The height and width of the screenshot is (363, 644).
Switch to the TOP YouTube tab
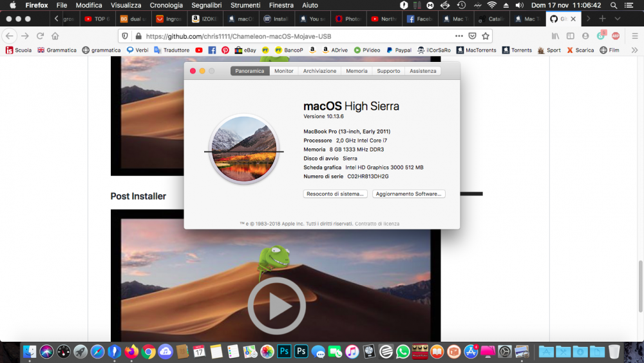(x=98, y=19)
